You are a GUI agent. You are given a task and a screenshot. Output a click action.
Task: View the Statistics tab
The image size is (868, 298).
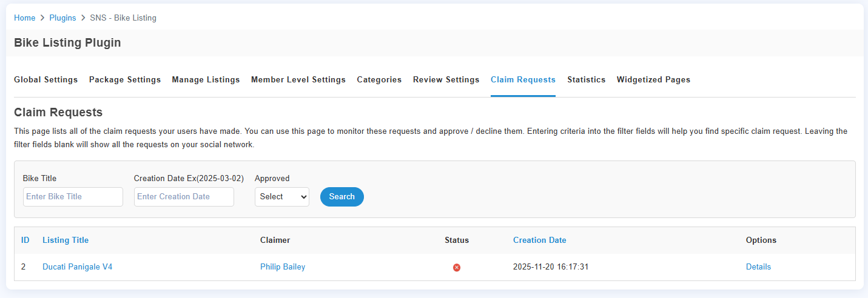586,79
